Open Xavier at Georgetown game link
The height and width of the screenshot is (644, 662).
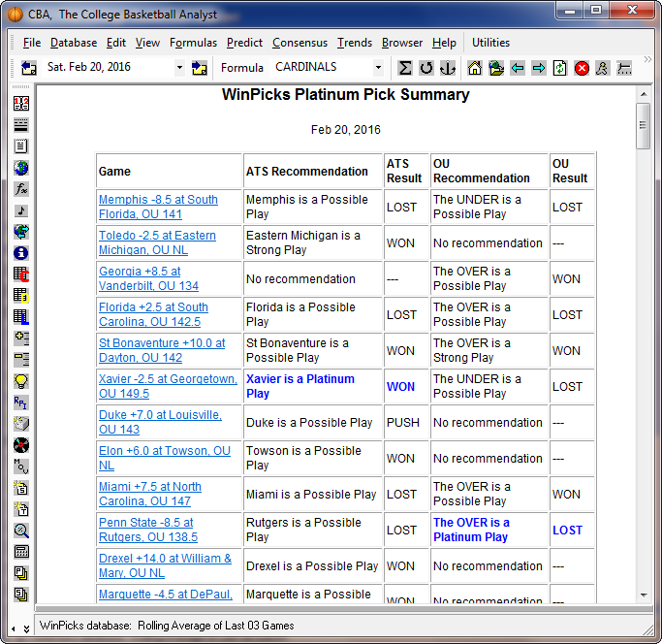[168, 386]
